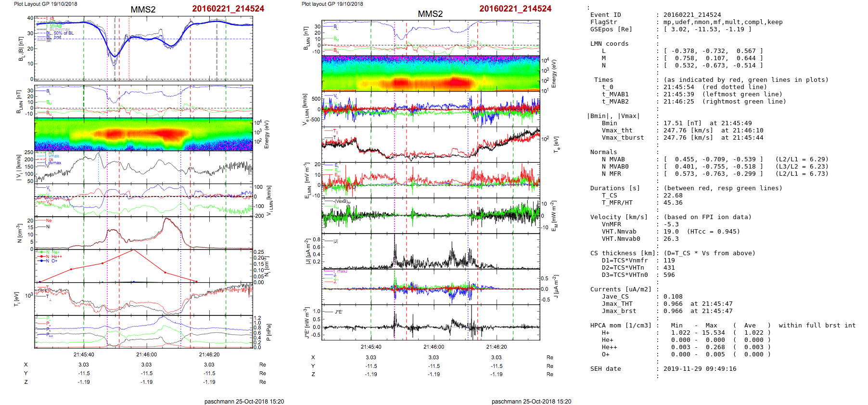
Task: Select the left plot's energy spectrogram panel
Action: 143,134
